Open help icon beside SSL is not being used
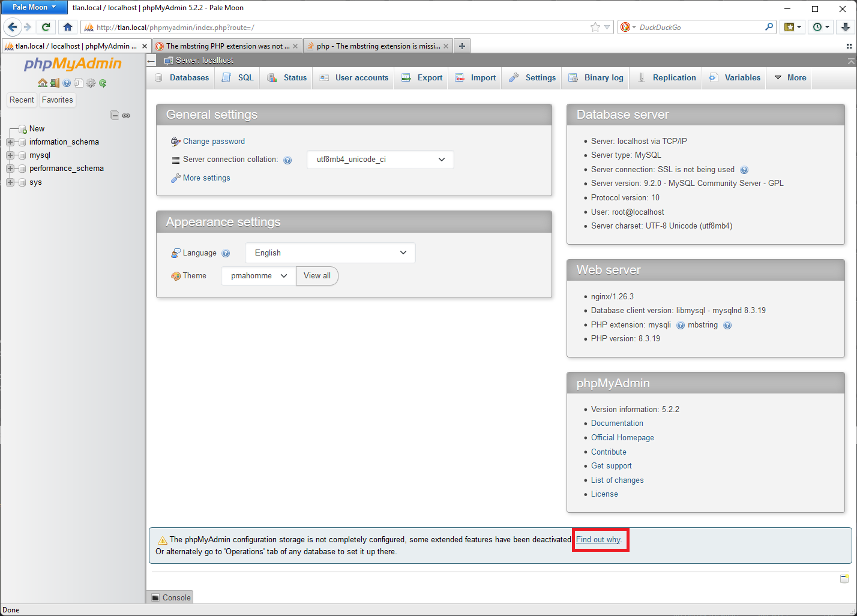 (744, 170)
